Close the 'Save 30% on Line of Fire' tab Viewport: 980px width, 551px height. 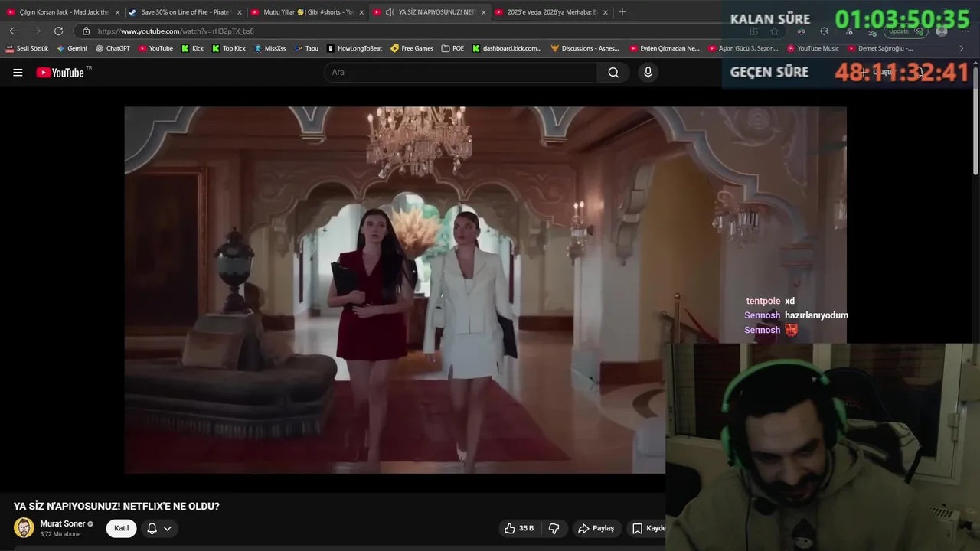tap(239, 12)
